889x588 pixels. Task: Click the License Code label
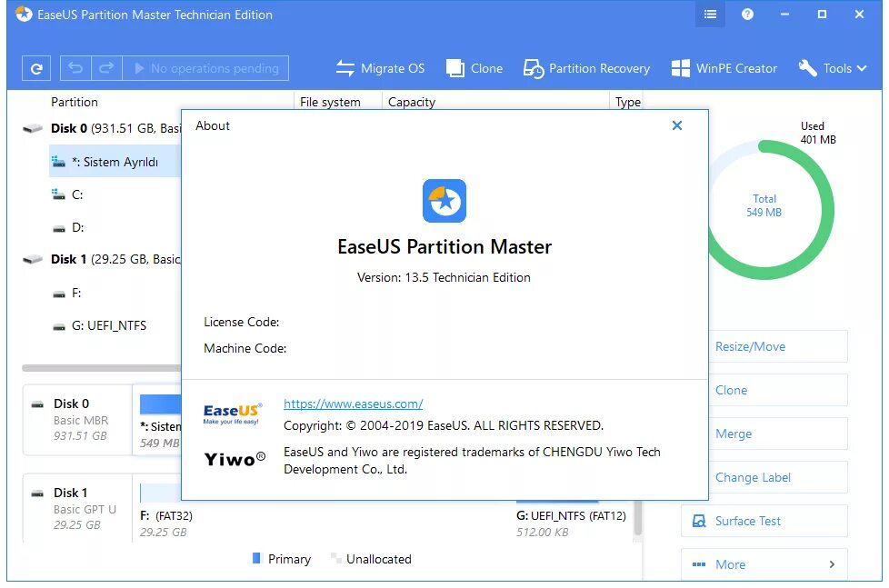242,322
